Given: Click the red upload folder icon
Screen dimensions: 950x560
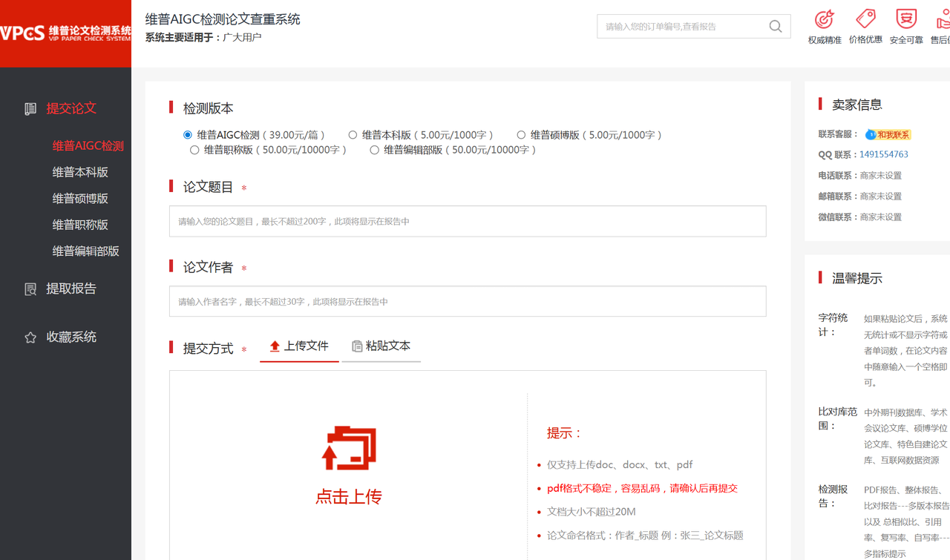Looking at the screenshot, I should (x=349, y=448).
